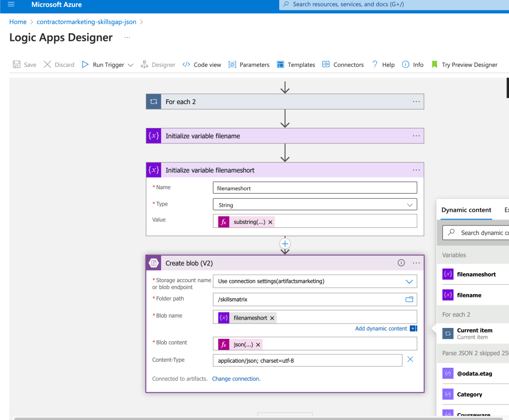Open folder picker icon in Folder path
509x420 pixels.
tap(409, 299)
